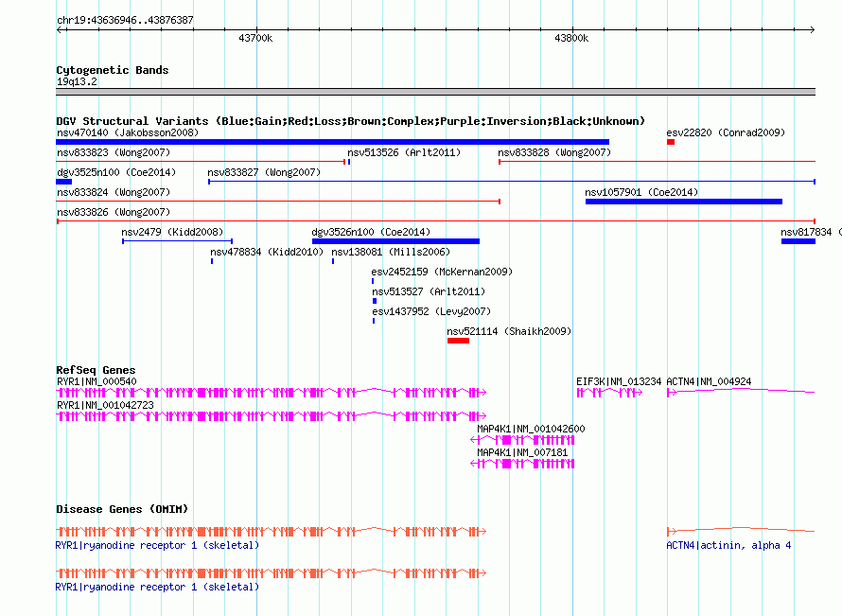The image size is (842, 616).
Task: Open the RYR1|NM_000540 RefSeq gene label
Action: (x=96, y=382)
